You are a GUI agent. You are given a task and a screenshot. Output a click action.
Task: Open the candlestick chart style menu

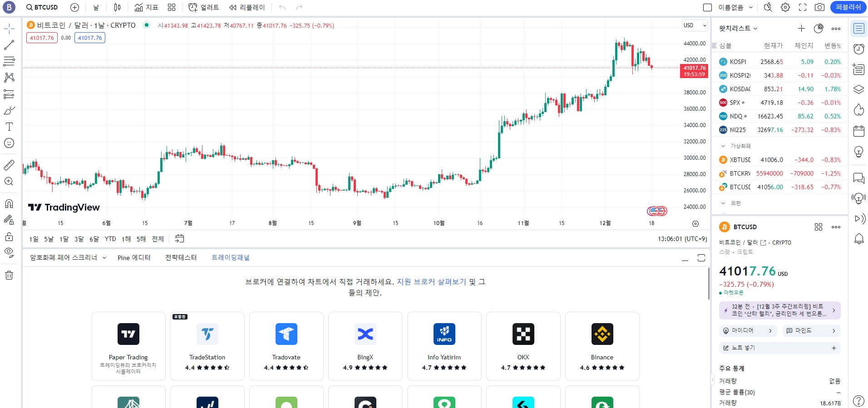[117, 7]
